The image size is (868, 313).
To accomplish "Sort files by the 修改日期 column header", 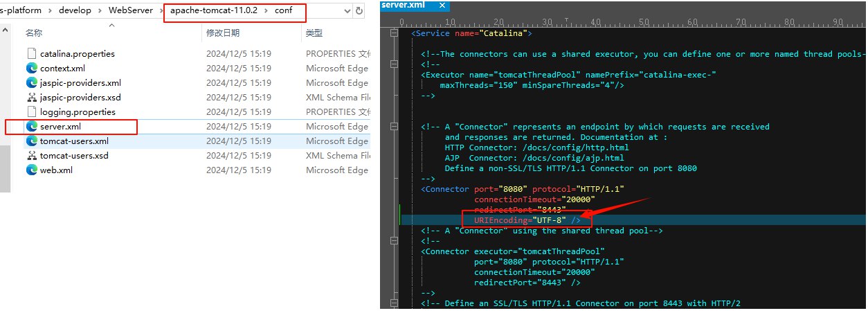I will point(222,33).
